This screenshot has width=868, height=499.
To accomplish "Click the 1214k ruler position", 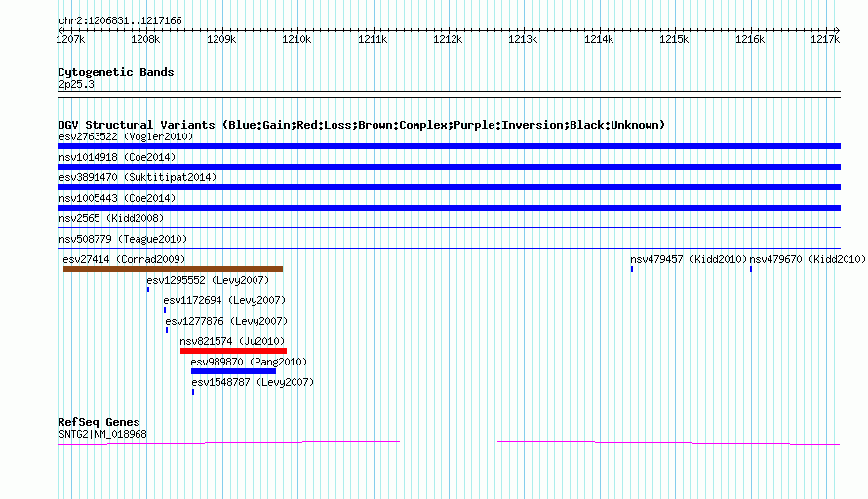I will click(x=599, y=39).
